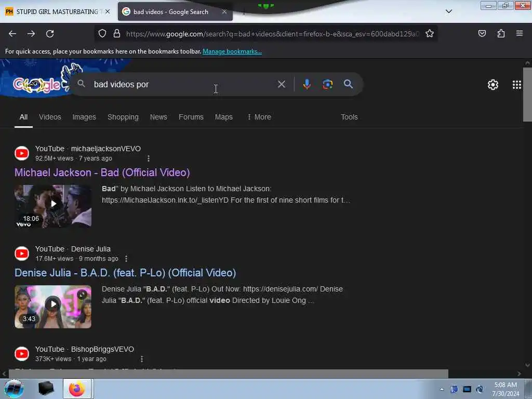View site security lock information
The image size is (532, 399).
coord(117,34)
